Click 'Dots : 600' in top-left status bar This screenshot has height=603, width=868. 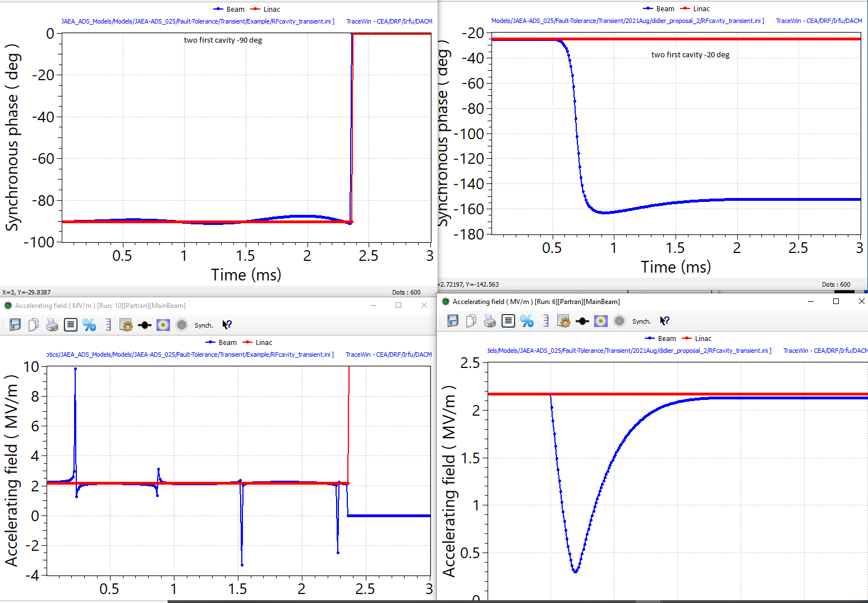(x=406, y=292)
